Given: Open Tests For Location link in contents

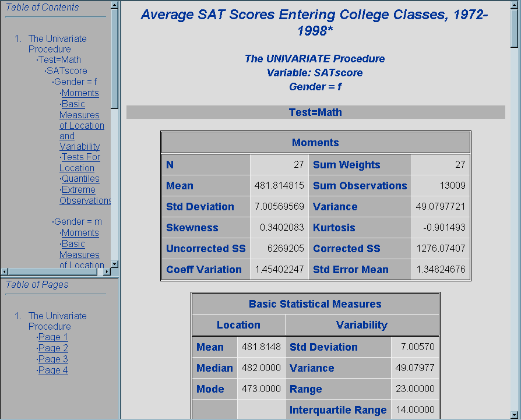Looking at the screenshot, I should (80, 163).
